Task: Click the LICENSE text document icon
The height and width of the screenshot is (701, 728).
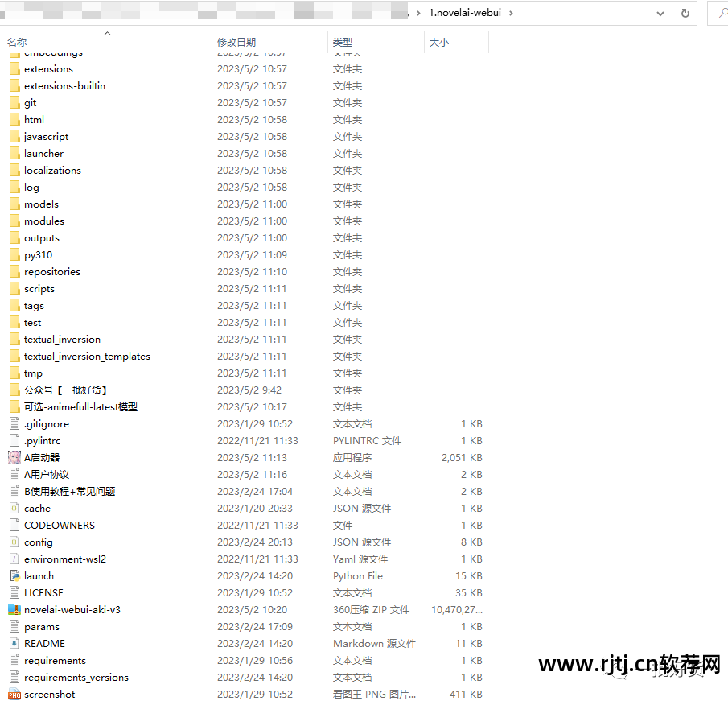Action: coord(14,593)
